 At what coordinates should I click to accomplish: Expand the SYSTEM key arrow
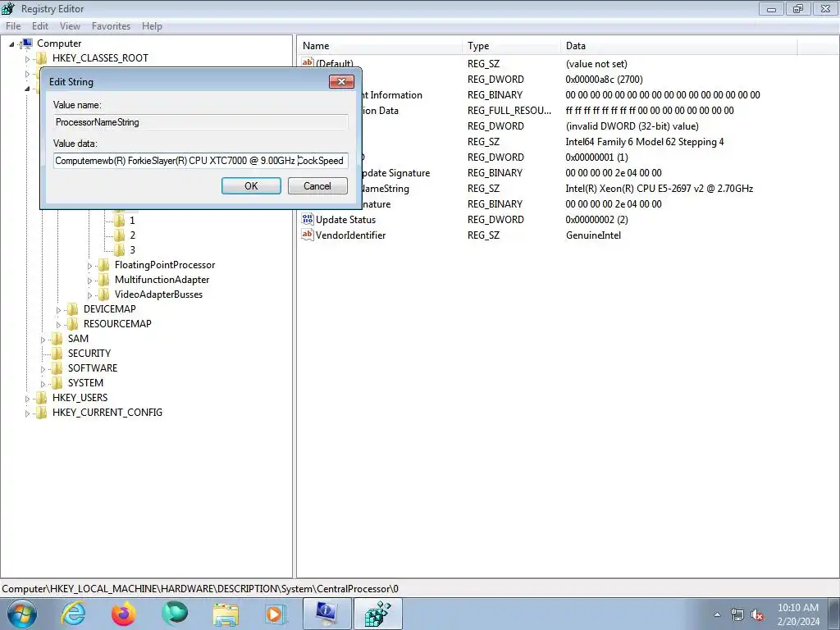click(x=43, y=384)
